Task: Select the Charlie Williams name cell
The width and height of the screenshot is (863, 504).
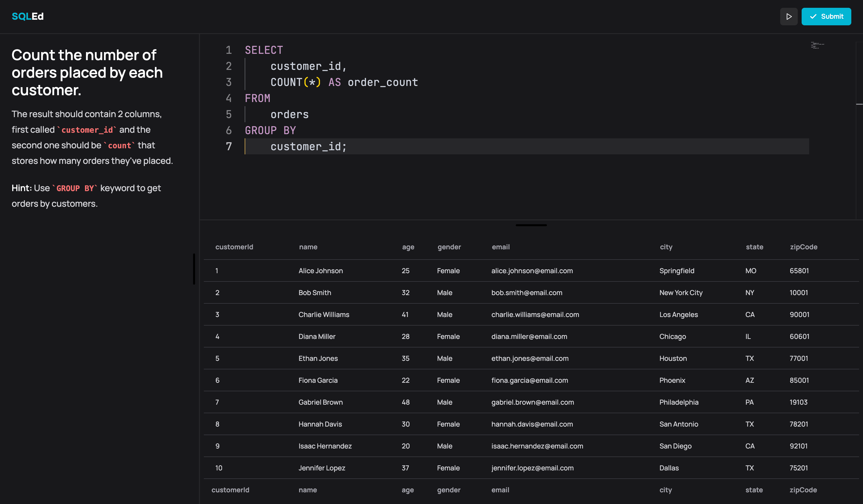Action: 324,315
